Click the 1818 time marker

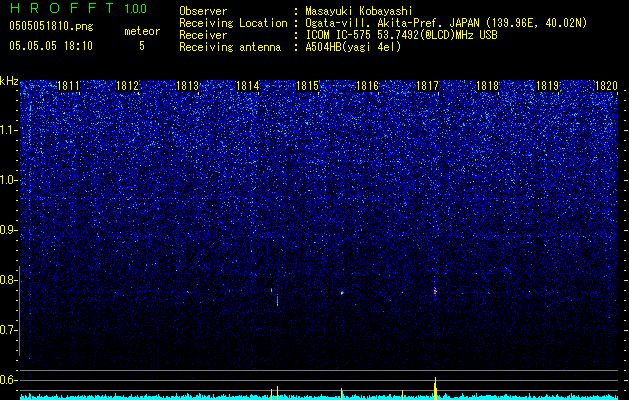[x=487, y=86]
